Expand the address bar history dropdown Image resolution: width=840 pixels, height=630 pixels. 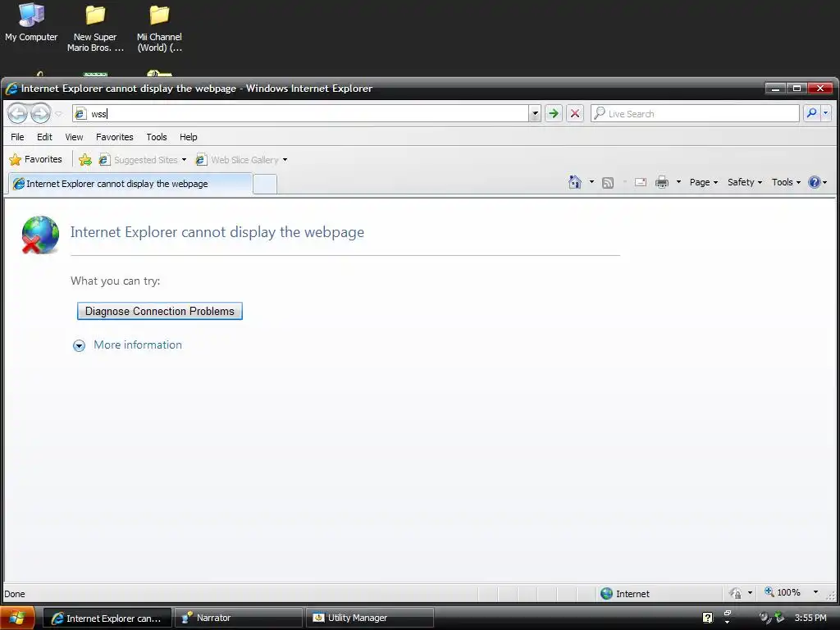click(x=534, y=113)
